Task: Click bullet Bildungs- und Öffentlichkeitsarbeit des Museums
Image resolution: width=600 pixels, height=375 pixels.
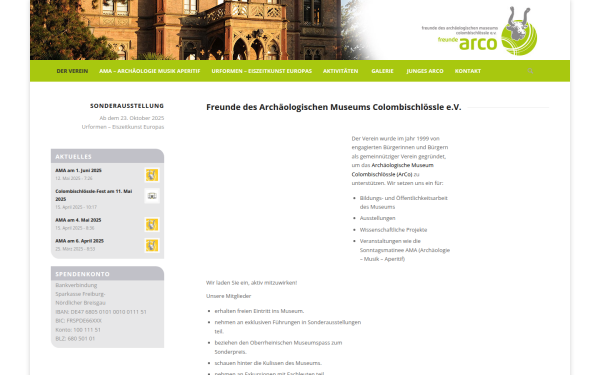Action: click(x=404, y=202)
